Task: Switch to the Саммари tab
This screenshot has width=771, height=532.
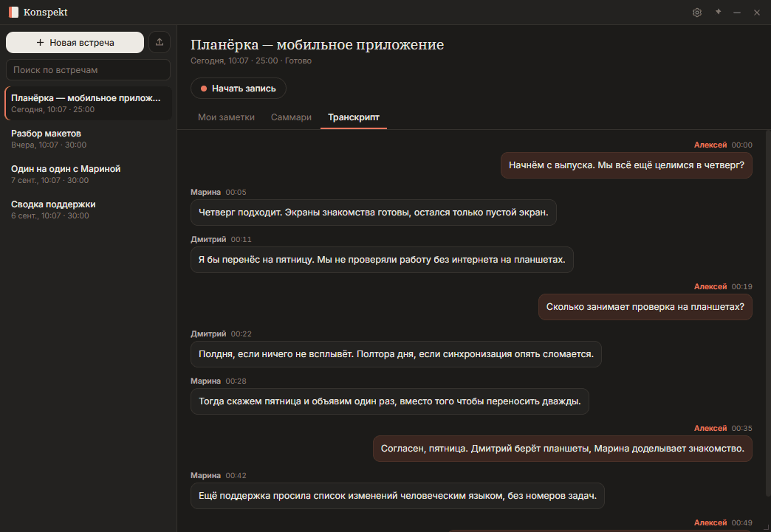Action: [x=291, y=117]
